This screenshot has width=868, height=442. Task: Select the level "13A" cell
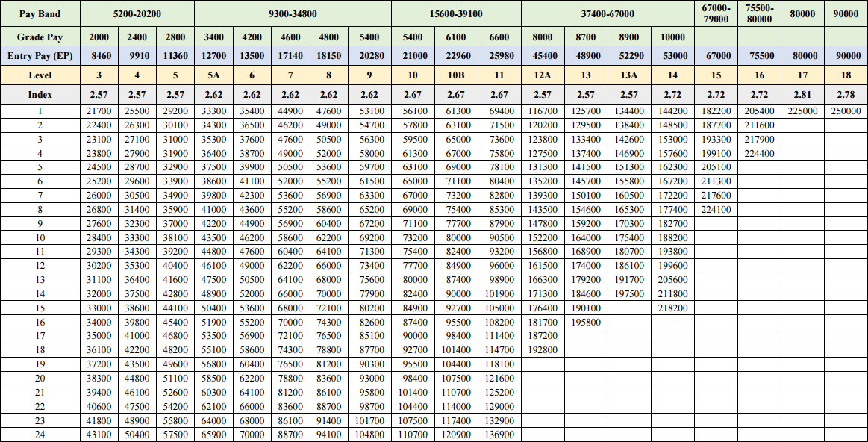click(629, 75)
